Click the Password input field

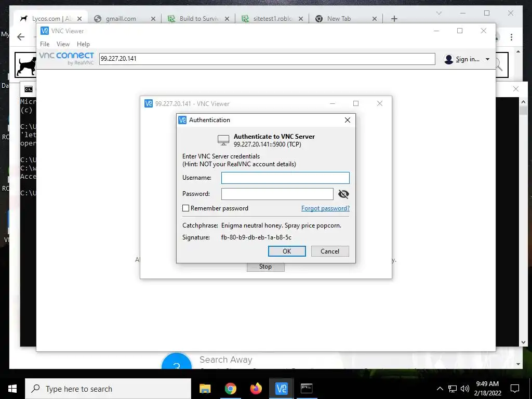point(277,194)
